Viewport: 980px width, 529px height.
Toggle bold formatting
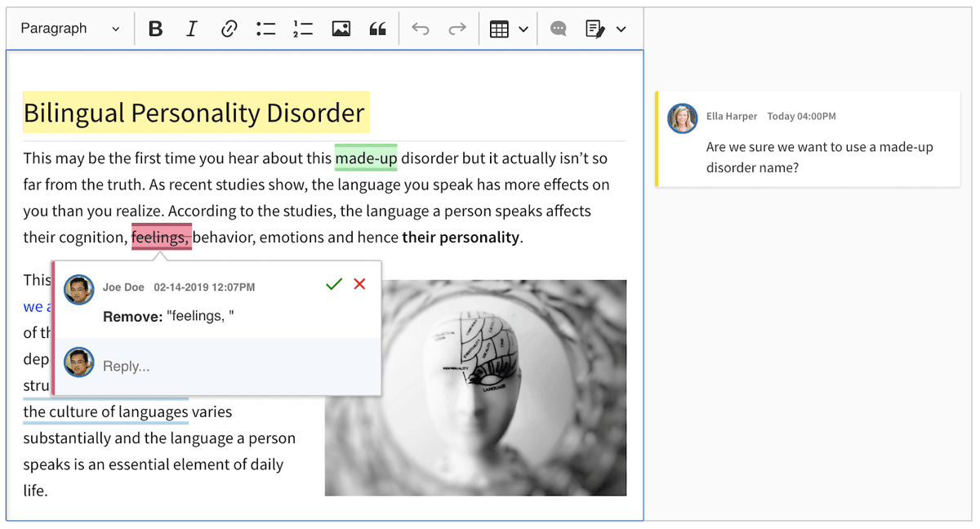coord(155,29)
